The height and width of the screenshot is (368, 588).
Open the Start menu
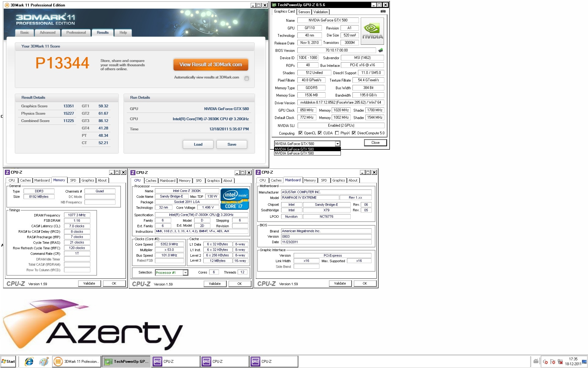[x=8, y=362]
